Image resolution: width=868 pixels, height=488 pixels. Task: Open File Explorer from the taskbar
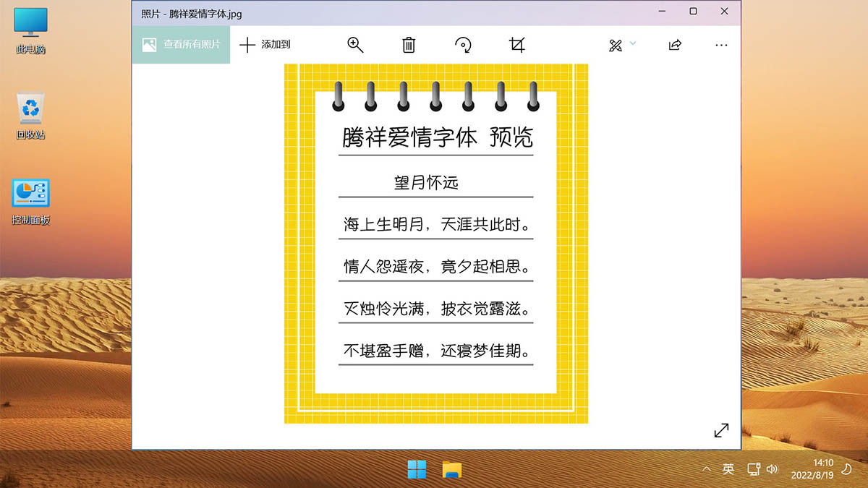(452, 470)
